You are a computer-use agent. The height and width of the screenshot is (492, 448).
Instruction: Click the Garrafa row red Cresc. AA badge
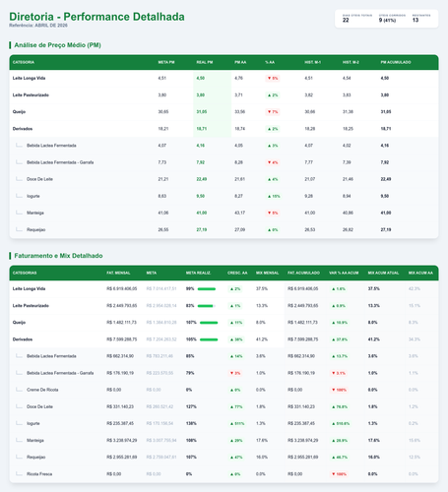(235, 373)
